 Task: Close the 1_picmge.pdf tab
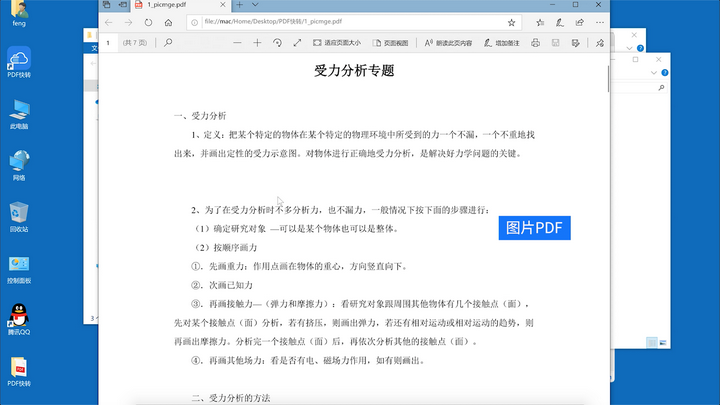point(223,5)
